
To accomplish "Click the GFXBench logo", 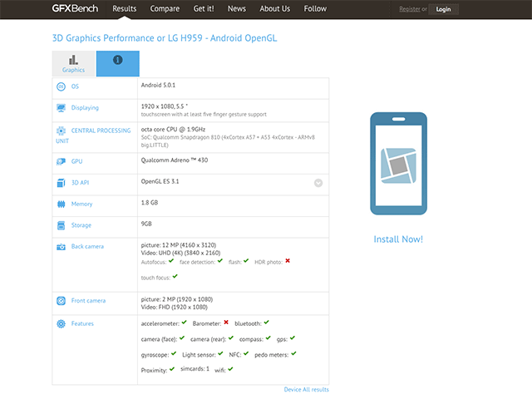I will pyautogui.click(x=75, y=8).
